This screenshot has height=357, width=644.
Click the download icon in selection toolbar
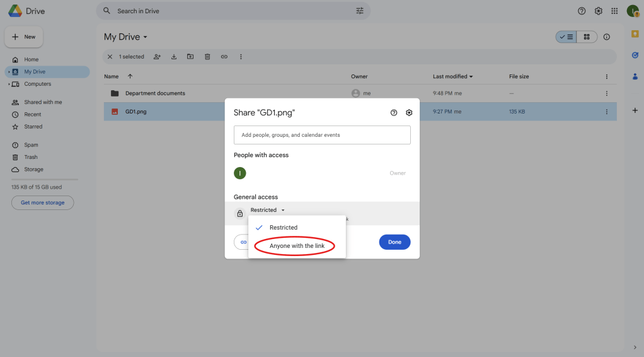pos(174,57)
